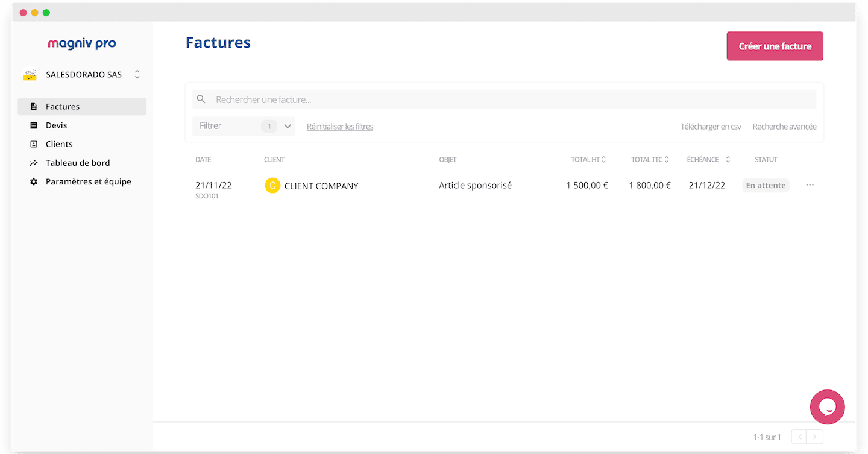The width and height of the screenshot is (868, 454).
Task: Click Réinitialiser les filtres link
Action: click(x=340, y=127)
